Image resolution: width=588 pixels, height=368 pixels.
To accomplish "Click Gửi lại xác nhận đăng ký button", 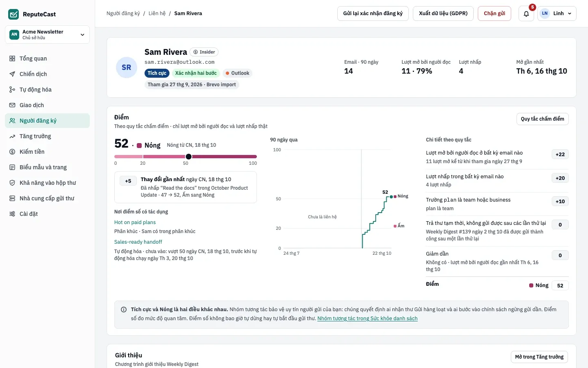I will [x=373, y=13].
